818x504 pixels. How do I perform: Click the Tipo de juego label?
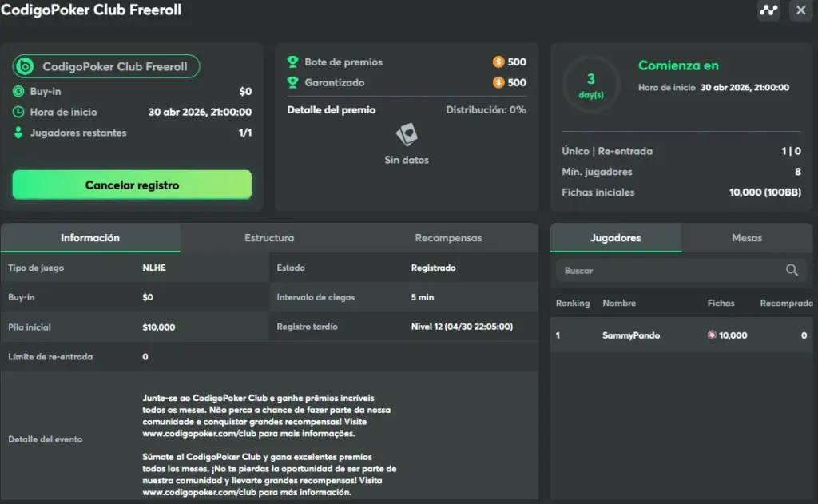(x=36, y=268)
